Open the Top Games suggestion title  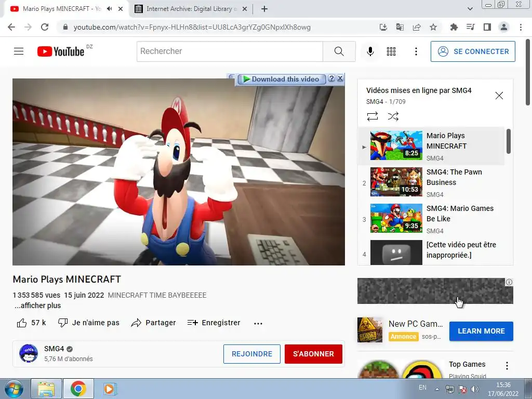click(x=467, y=364)
